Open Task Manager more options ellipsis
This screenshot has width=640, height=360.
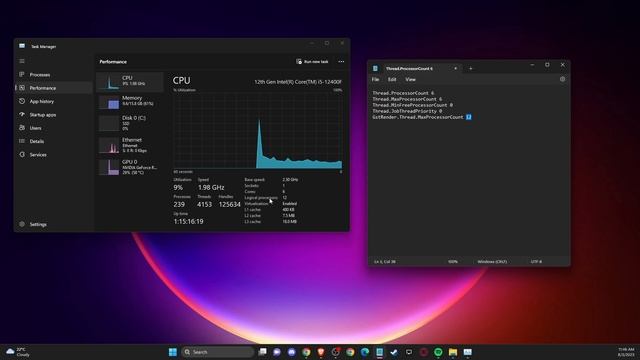pyautogui.click(x=341, y=62)
